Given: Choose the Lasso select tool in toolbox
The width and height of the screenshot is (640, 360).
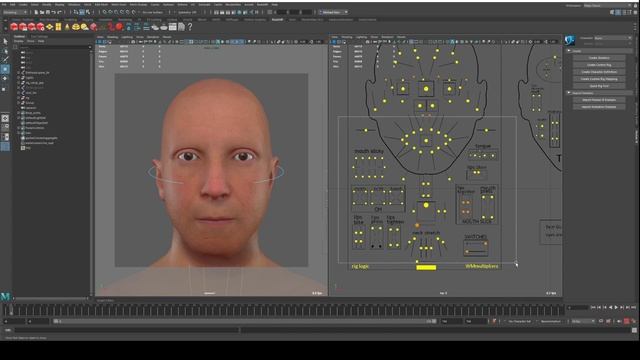Looking at the screenshot, I should (5, 51).
